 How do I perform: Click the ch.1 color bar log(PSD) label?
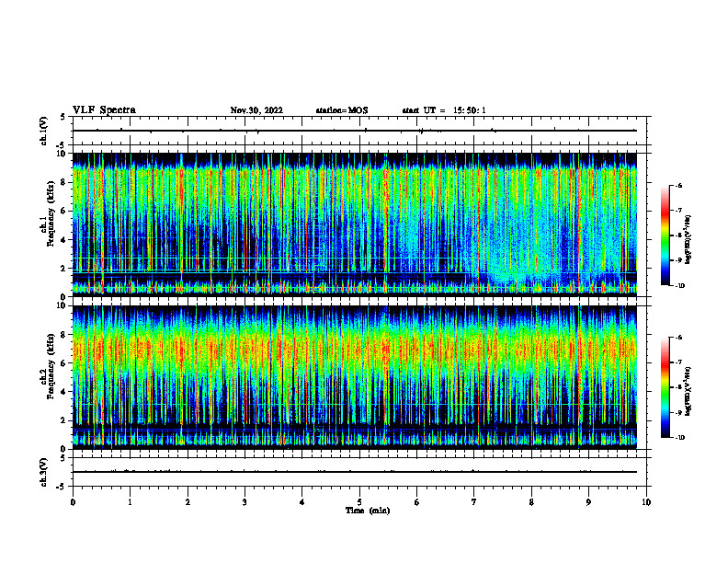click(688, 240)
